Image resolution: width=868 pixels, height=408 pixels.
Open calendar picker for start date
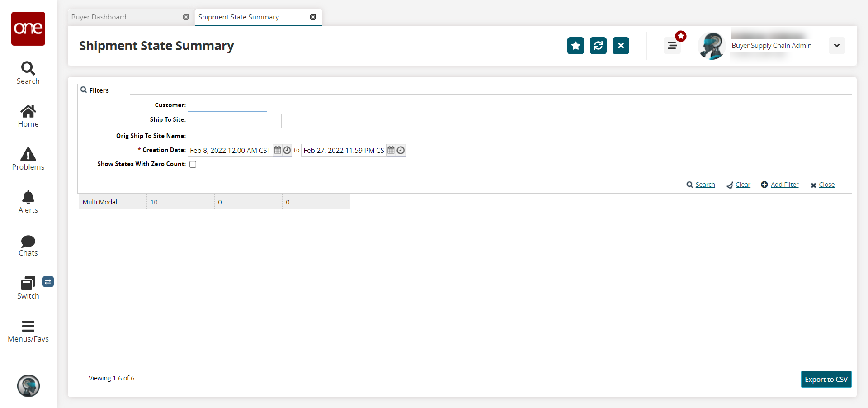278,150
